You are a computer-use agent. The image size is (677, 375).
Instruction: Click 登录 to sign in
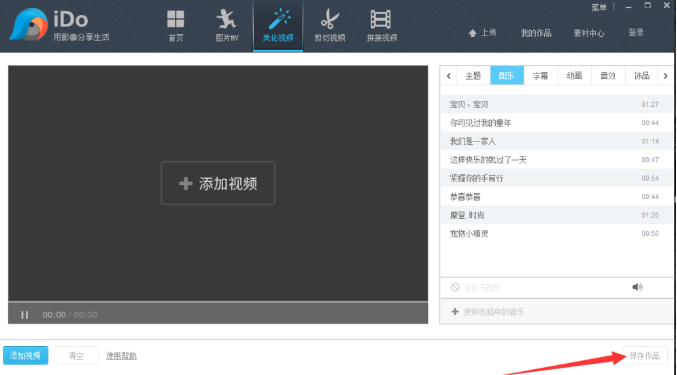point(636,33)
